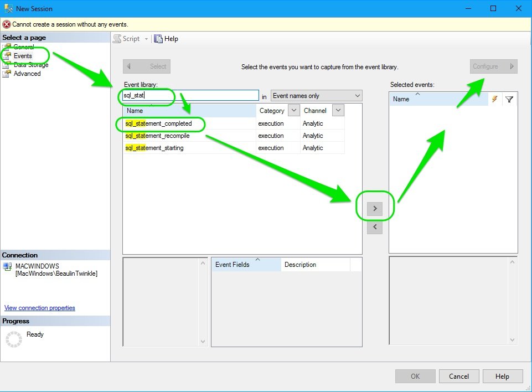The image size is (532, 392).
Task: Add event using the right arrow button
Action: pos(375,208)
